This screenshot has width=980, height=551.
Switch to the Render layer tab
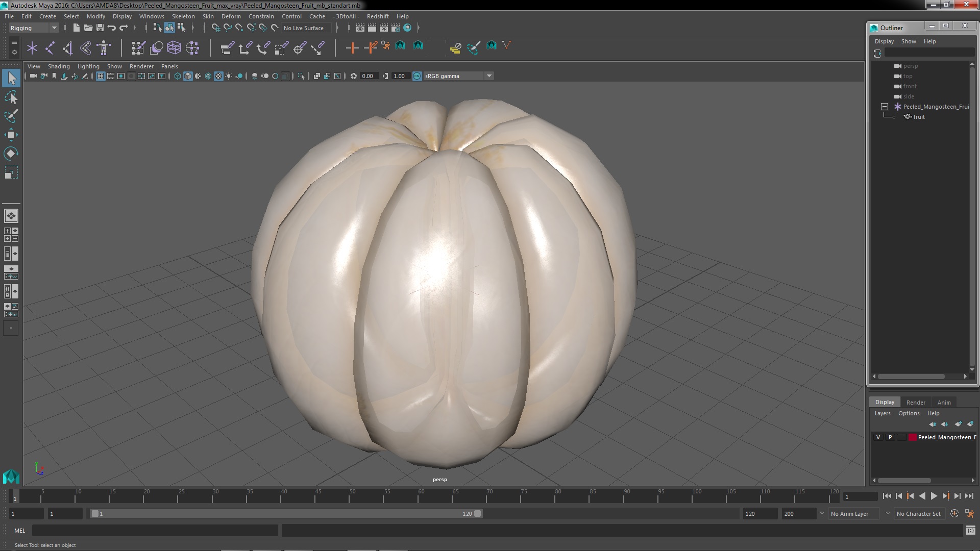click(x=915, y=403)
